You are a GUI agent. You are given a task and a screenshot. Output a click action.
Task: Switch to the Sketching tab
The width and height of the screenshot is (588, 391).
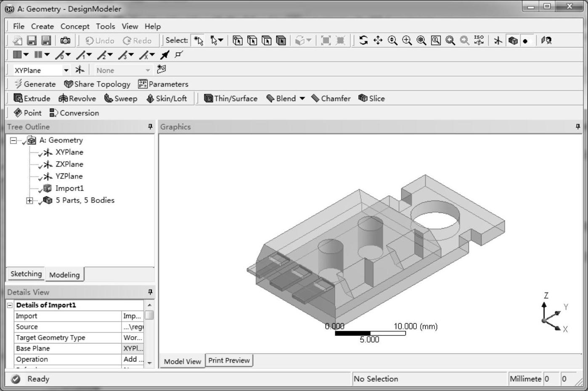(x=26, y=274)
